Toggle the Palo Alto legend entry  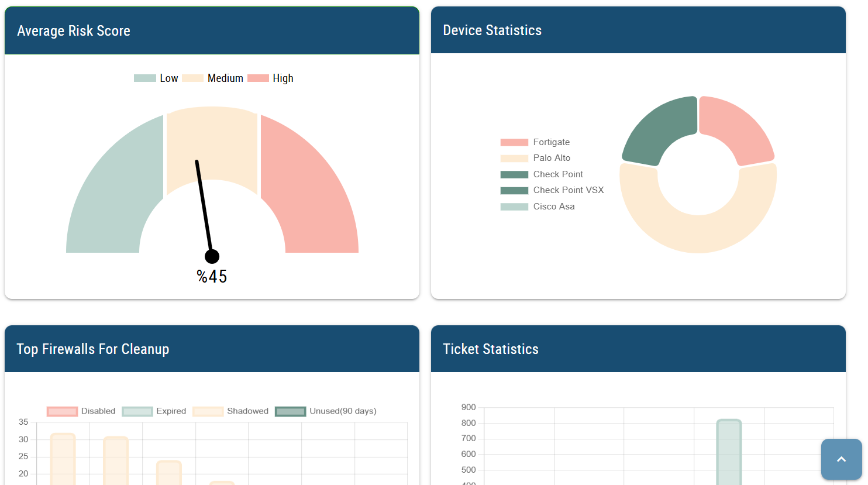coord(533,158)
